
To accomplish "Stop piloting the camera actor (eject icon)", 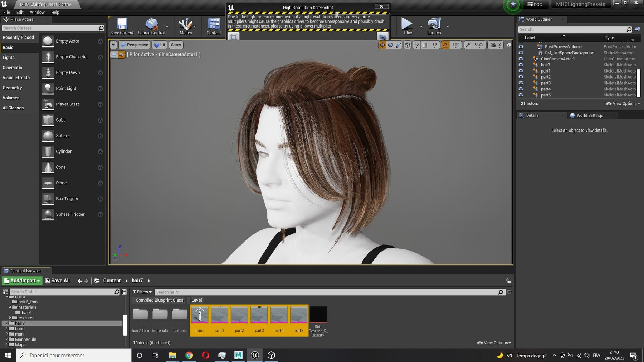I will [114, 54].
